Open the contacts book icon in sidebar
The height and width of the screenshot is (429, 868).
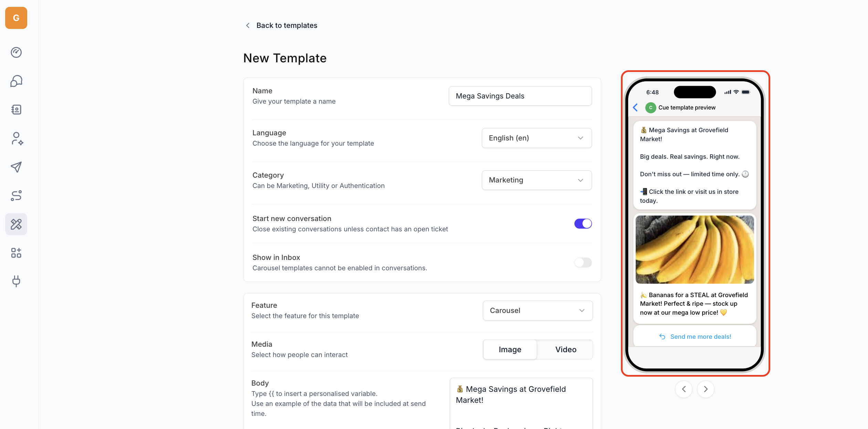point(16,109)
